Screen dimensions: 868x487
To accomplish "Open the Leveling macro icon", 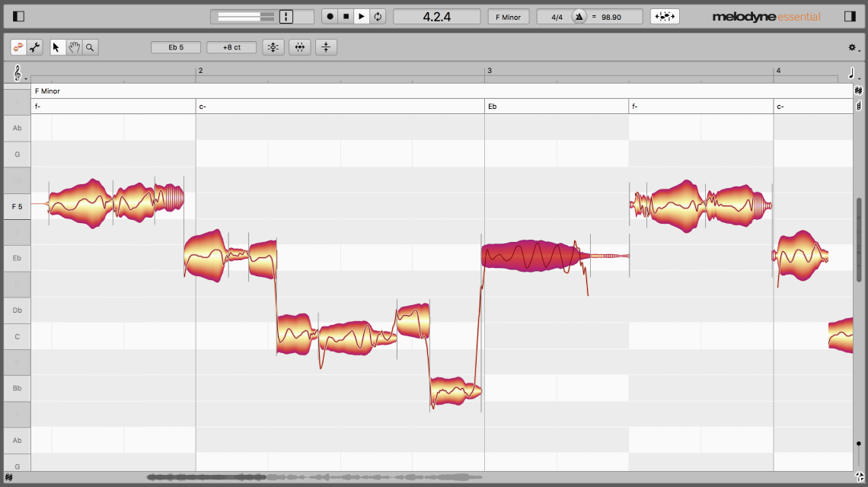I will [326, 47].
